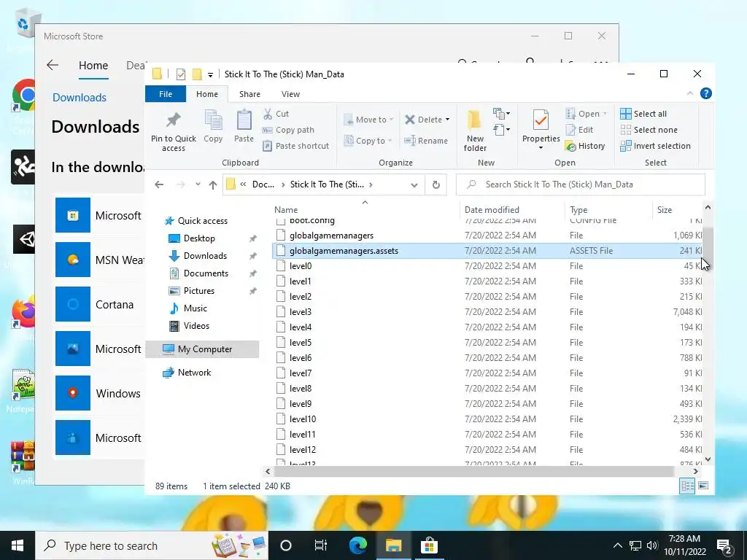Click the Paste clipboard icon
Image resolution: width=747 pixels, height=560 pixels.
(244, 126)
